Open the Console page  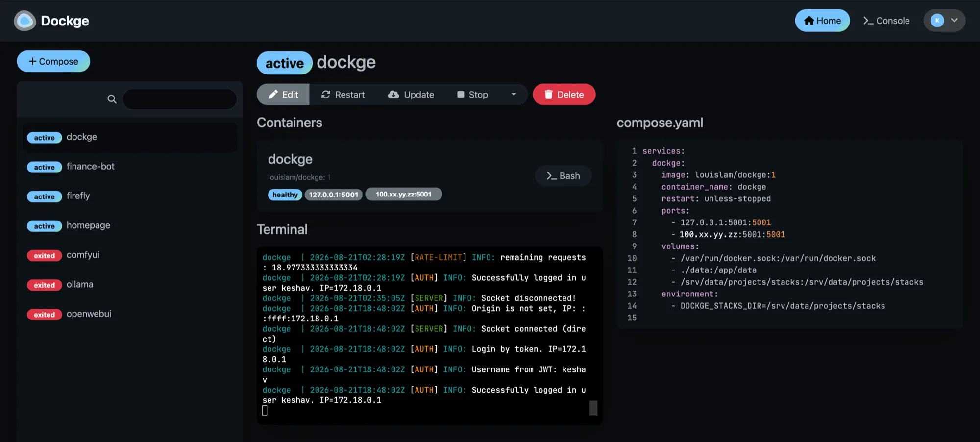point(886,21)
